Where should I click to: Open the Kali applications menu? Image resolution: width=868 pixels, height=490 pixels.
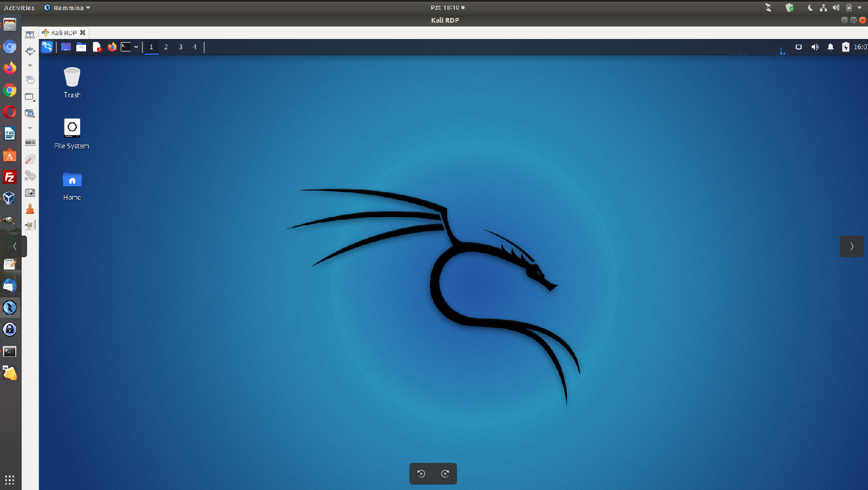tap(47, 47)
